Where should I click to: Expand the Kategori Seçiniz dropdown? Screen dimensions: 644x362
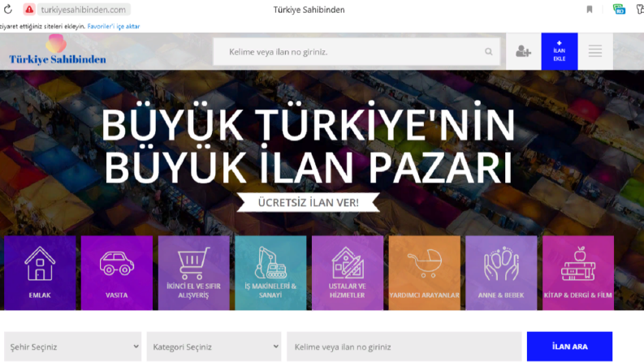pos(214,347)
